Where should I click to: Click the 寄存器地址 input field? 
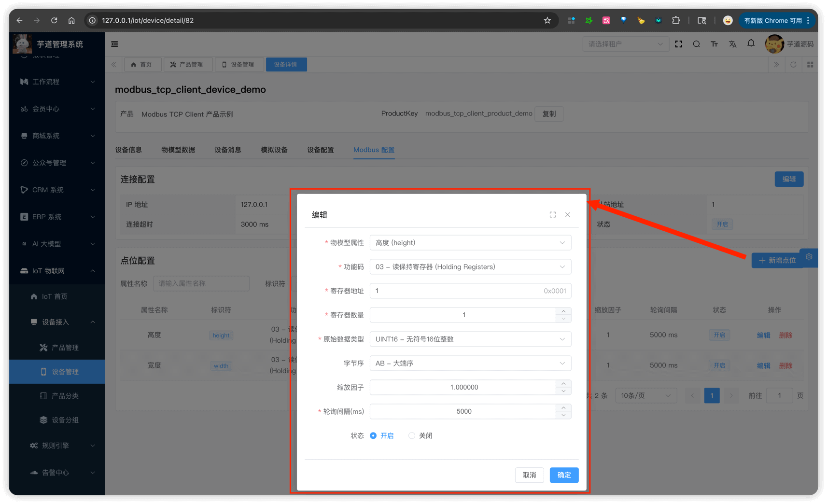coord(454,291)
